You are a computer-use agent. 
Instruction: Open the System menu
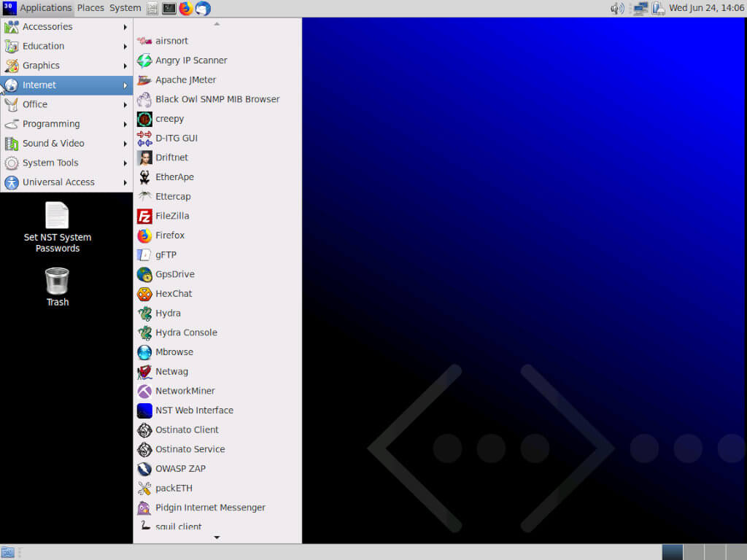[x=124, y=8]
